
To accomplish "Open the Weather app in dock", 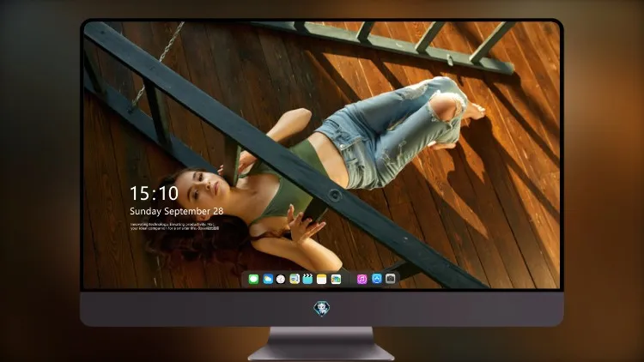I will point(268,279).
